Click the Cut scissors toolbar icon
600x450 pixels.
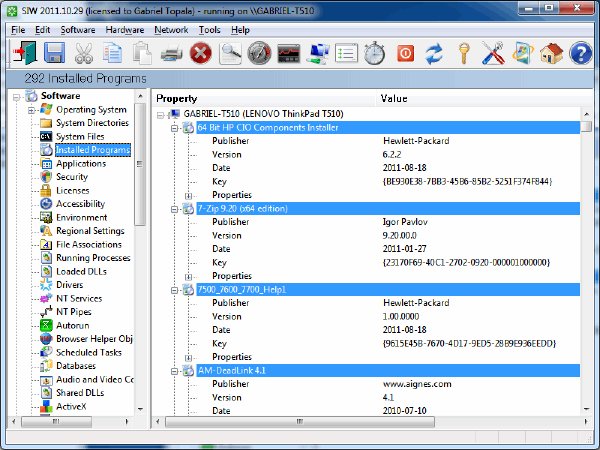[83, 53]
